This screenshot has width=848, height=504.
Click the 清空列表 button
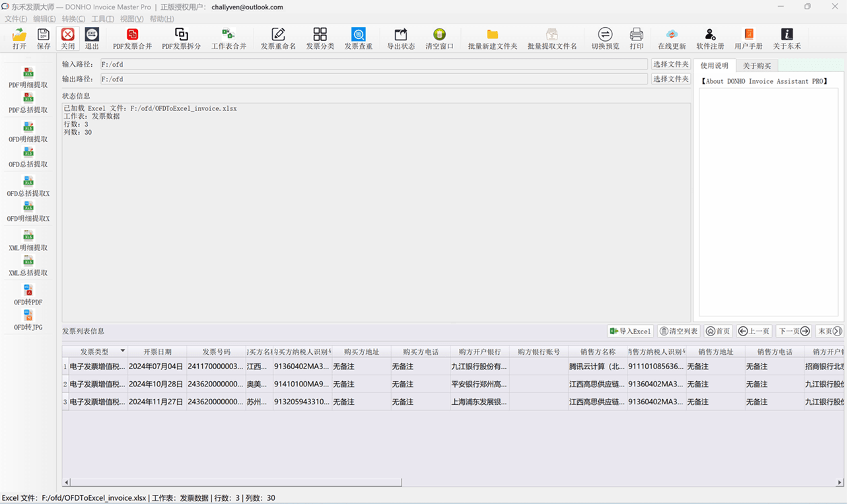[678, 331]
